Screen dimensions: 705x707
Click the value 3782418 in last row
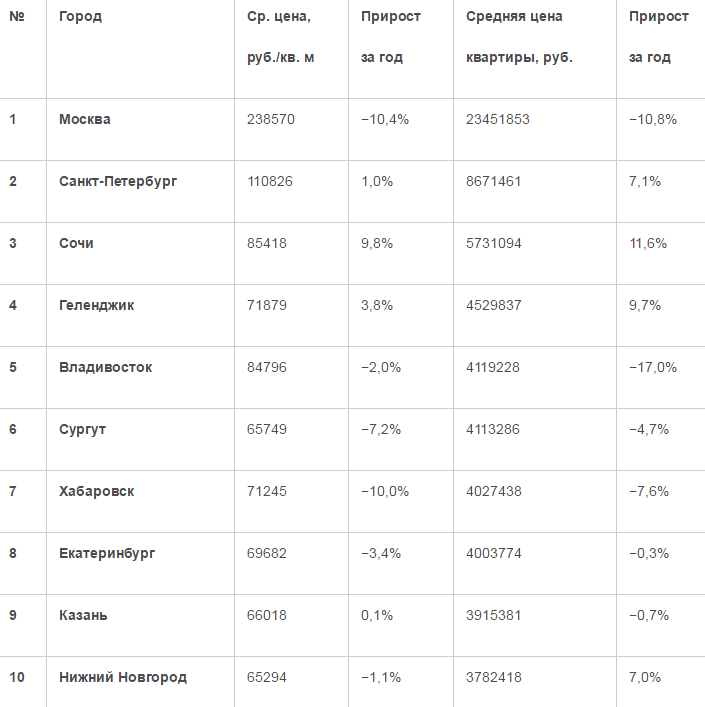pos(494,677)
